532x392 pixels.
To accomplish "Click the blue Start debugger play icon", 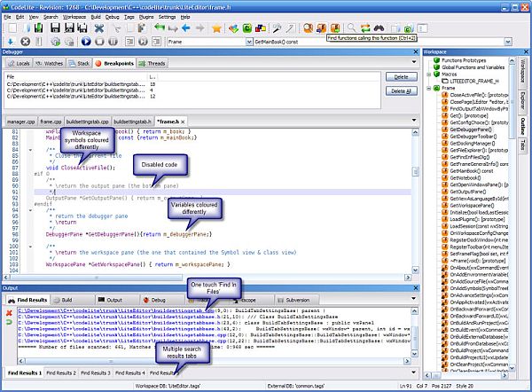I will point(86,42).
